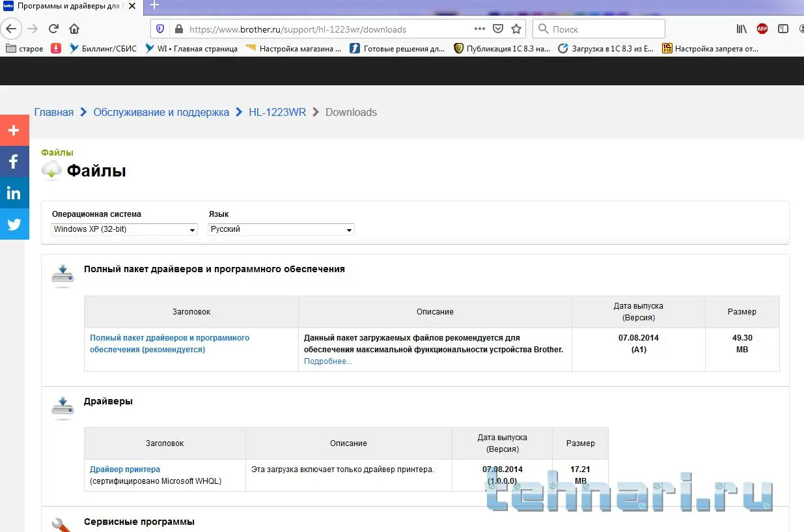Click the download icon beside Полный пакет heading
The image size is (804, 532).
(x=62, y=275)
